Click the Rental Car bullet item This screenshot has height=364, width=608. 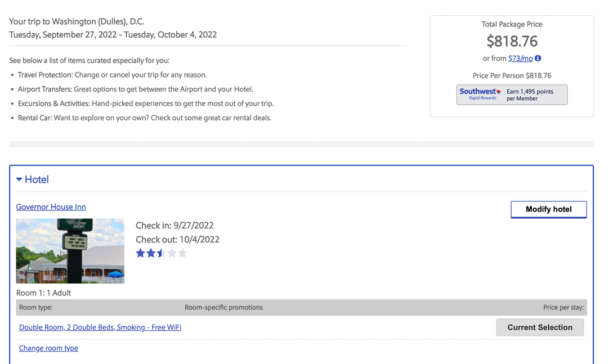tap(144, 118)
